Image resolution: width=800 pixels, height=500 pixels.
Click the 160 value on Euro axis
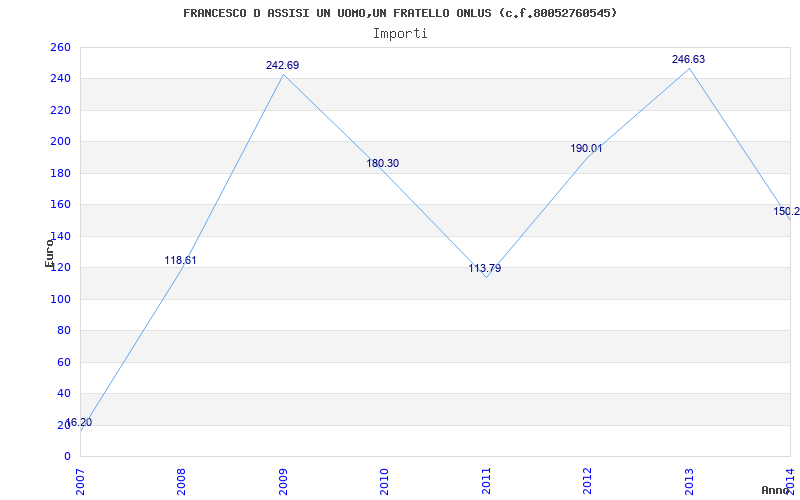point(60,205)
